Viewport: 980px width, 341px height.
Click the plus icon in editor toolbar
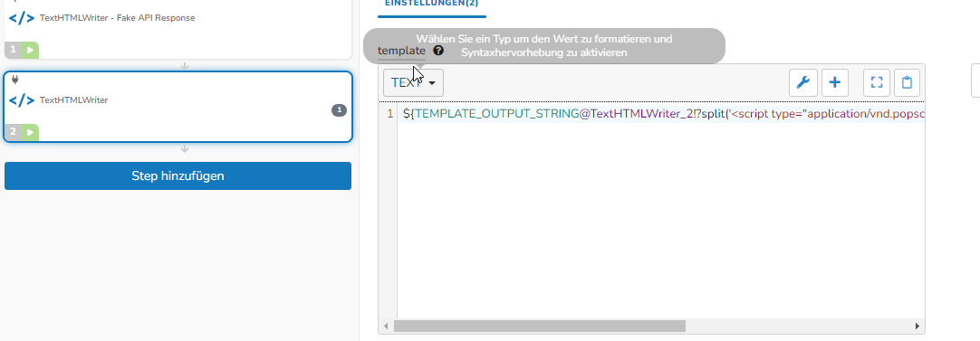coord(834,82)
